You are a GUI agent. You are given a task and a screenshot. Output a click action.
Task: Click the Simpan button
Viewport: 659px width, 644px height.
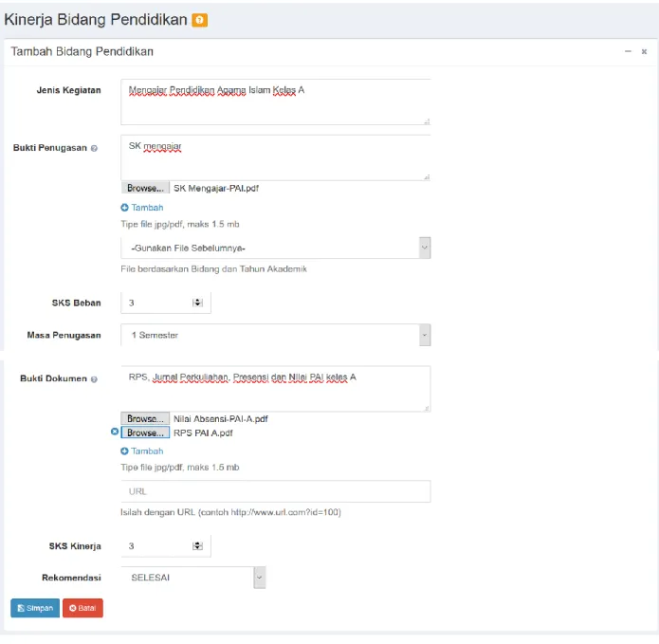pyautogui.click(x=35, y=608)
